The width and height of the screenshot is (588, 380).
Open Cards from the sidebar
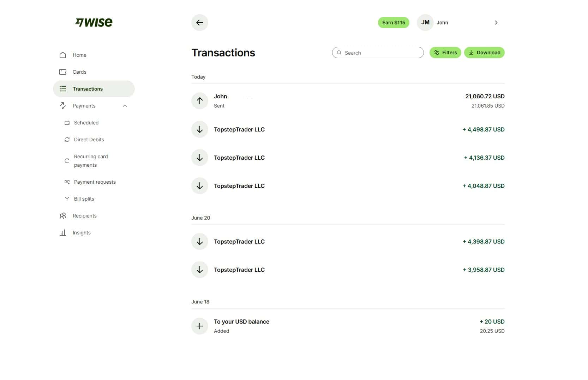click(x=94, y=72)
